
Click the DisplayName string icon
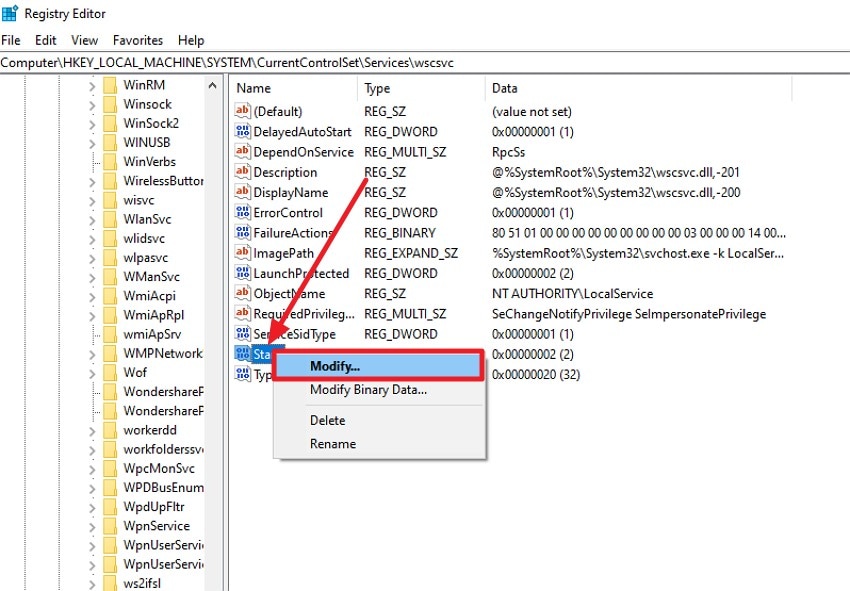[x=242, y=191]
